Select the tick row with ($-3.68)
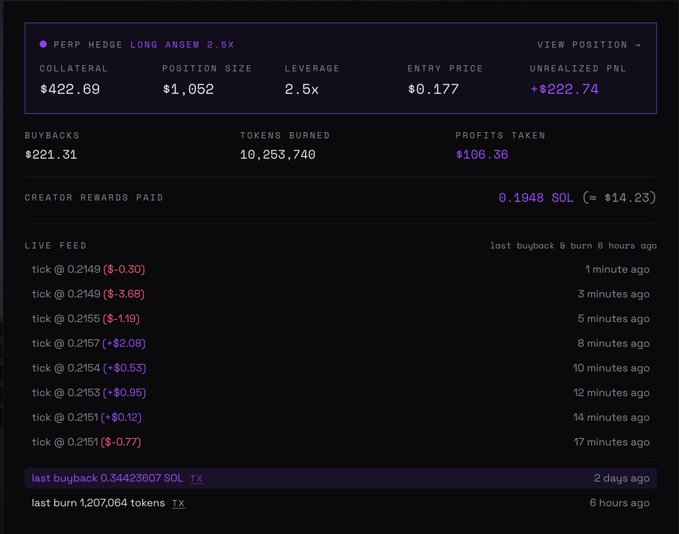 341,294
